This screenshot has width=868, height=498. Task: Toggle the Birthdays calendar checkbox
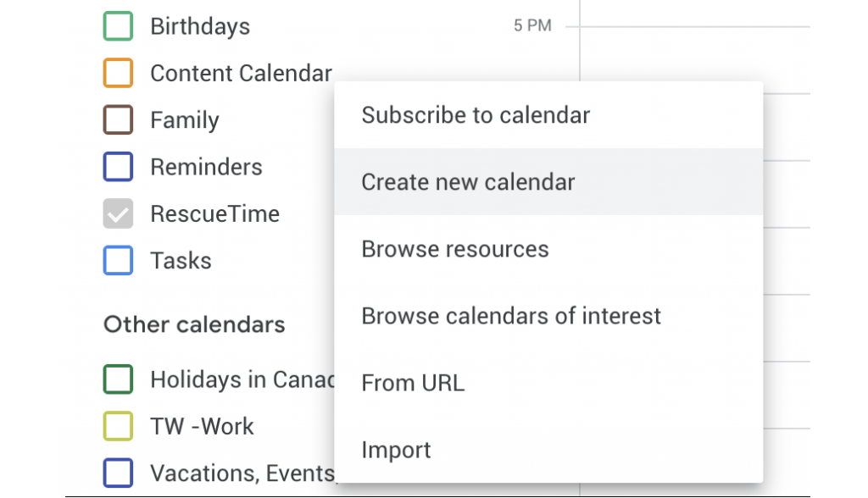click(x=118, y=26)
